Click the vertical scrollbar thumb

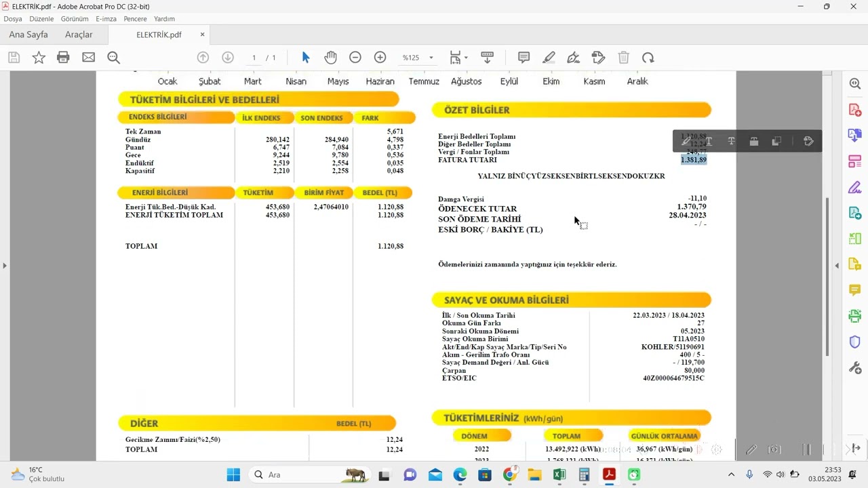click(827, 277)
